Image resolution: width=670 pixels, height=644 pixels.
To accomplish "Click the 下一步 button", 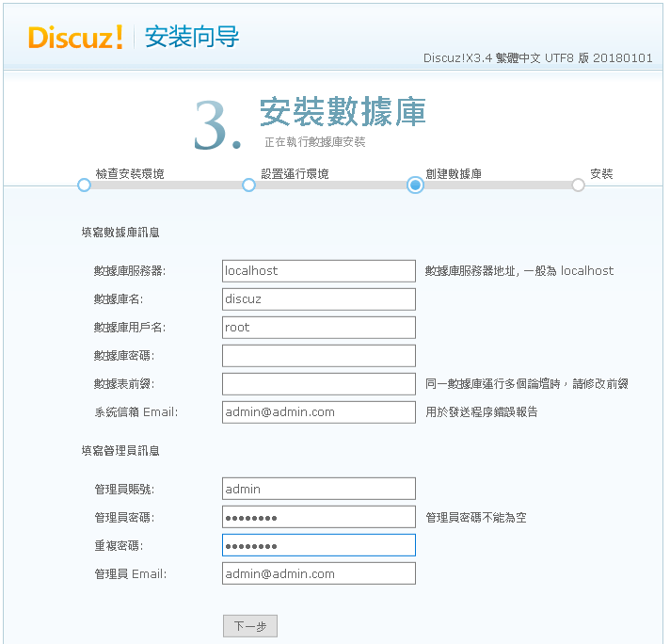I will [x=250, y=626].
